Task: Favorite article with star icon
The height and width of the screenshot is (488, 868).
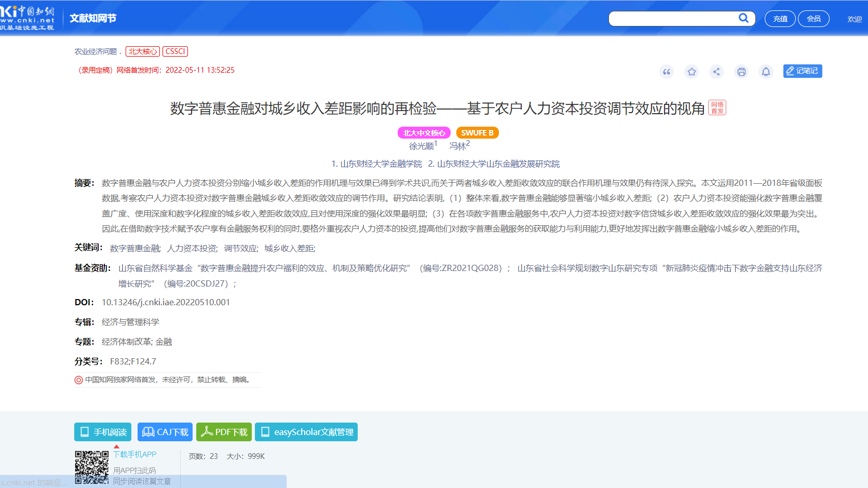Action: pyautogui.click(x=691, y=72)
